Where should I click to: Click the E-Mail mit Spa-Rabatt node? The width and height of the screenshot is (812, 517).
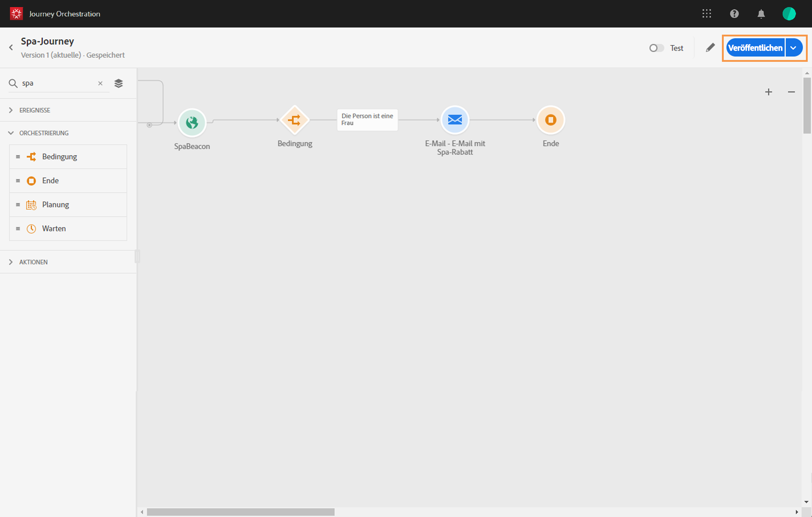tap(455, 120)
